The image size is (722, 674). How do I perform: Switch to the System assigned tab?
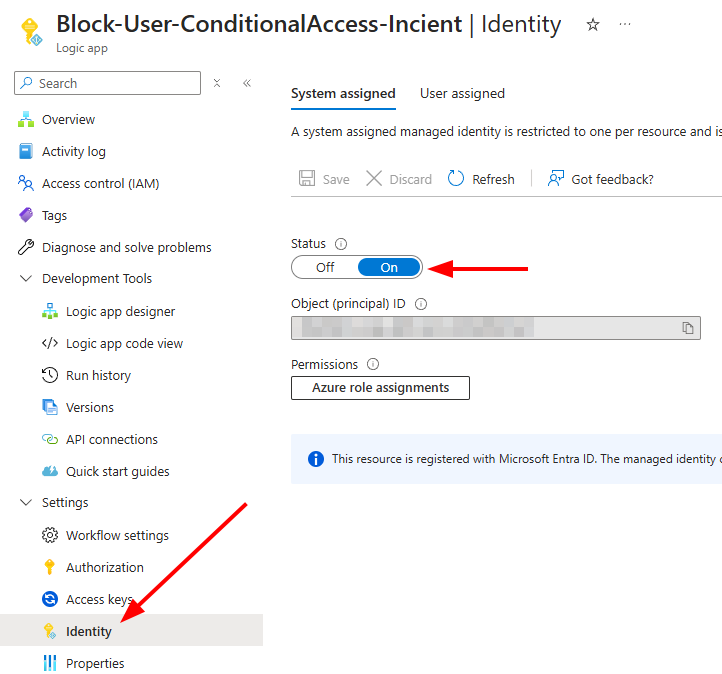[343, 93]
